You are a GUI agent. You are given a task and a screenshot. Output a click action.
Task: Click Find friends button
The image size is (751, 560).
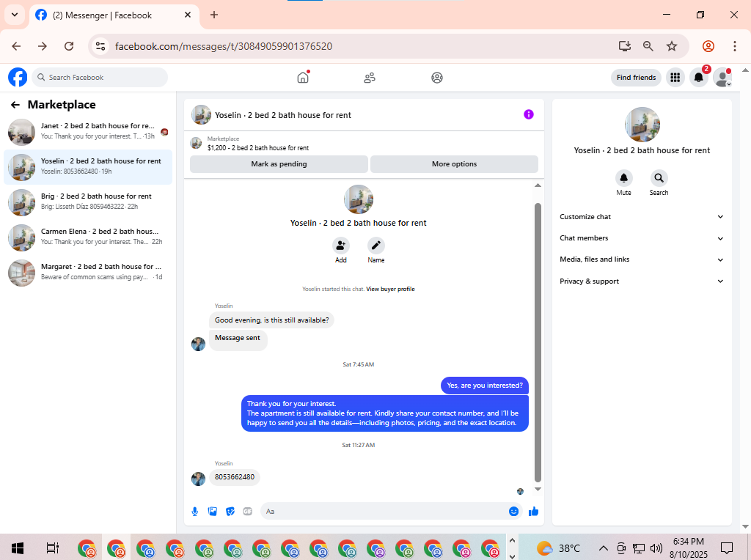pos(636,78)
